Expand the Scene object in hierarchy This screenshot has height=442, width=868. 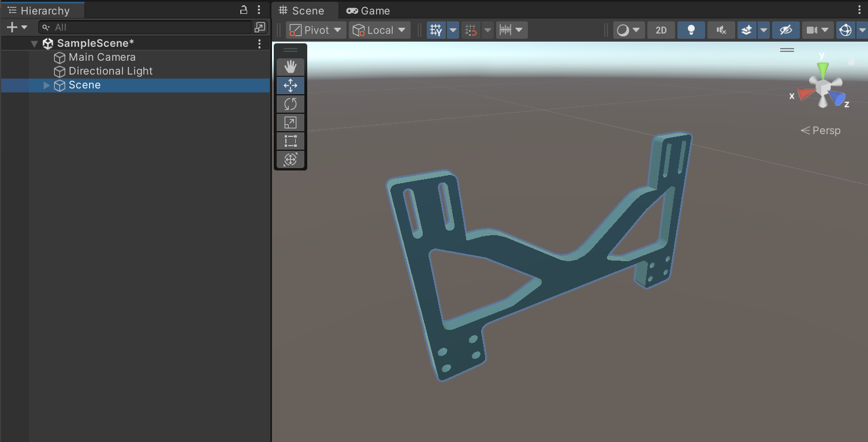coord(47,86)
